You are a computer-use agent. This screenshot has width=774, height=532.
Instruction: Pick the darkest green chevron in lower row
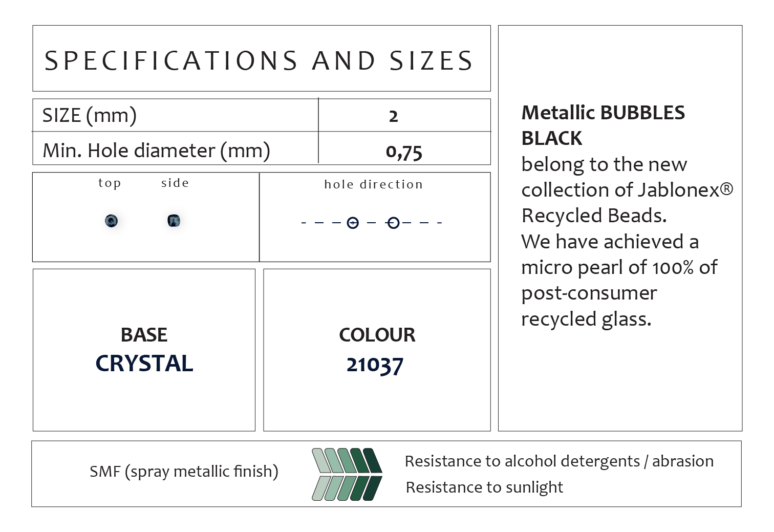[372, 488]
